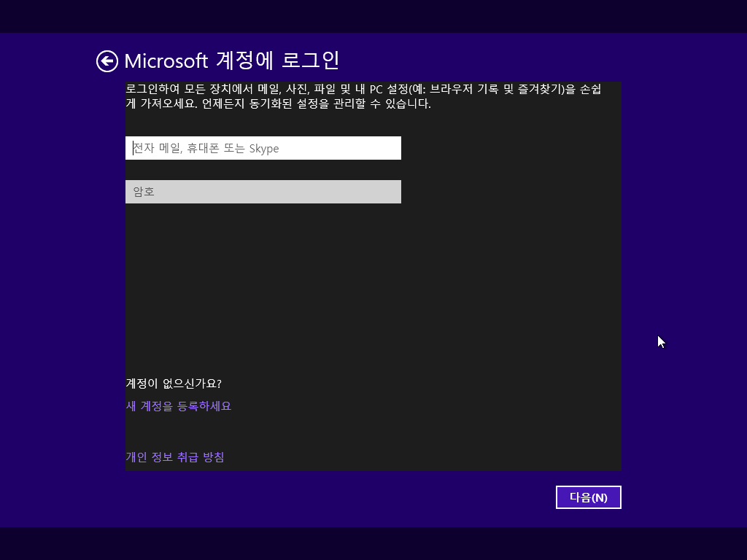
Task: Click the 'Microsoft 계정에 로그인' heading
Action: pos(232,61)
